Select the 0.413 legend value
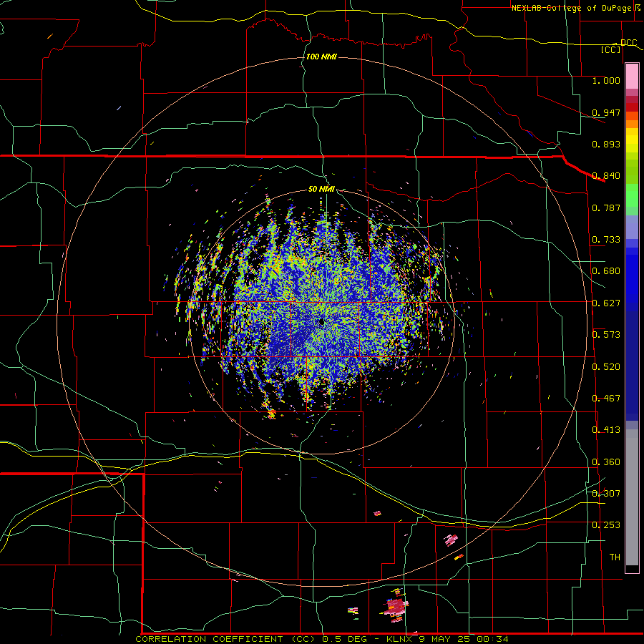This screenshot has height=644, width=644. [x=606, y=430]
